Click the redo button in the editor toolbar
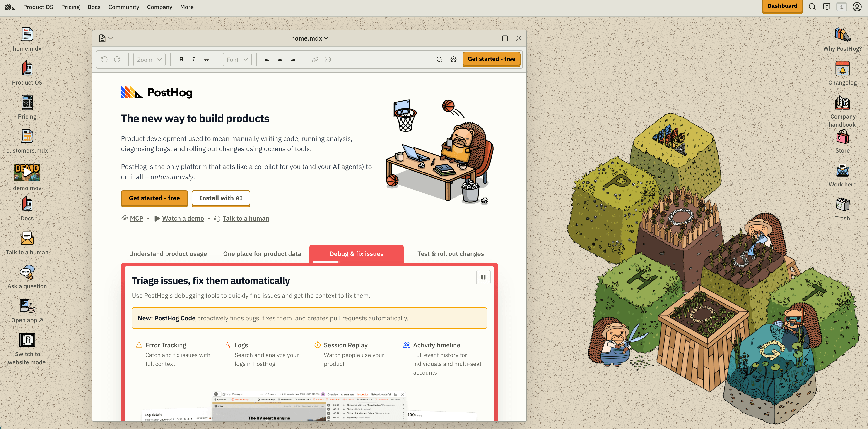868x429 pixels. pyautogui.click(x=117, y=59)
